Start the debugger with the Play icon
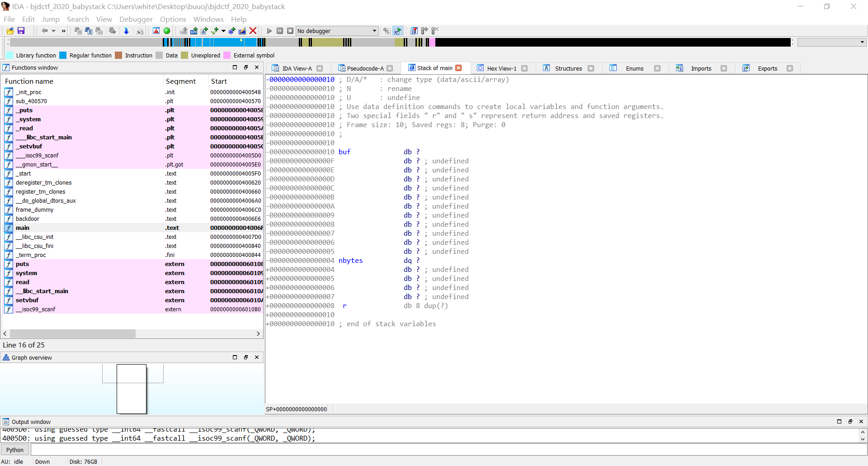This screenshot has height=466, width=868. [x=269, y=31]
